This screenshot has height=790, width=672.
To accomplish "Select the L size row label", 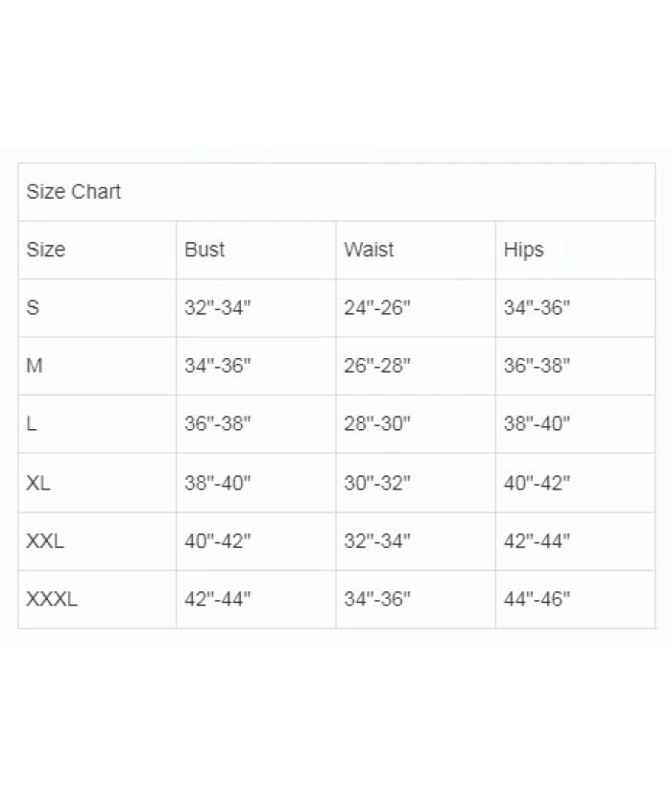I will click(x=33, y=424).
